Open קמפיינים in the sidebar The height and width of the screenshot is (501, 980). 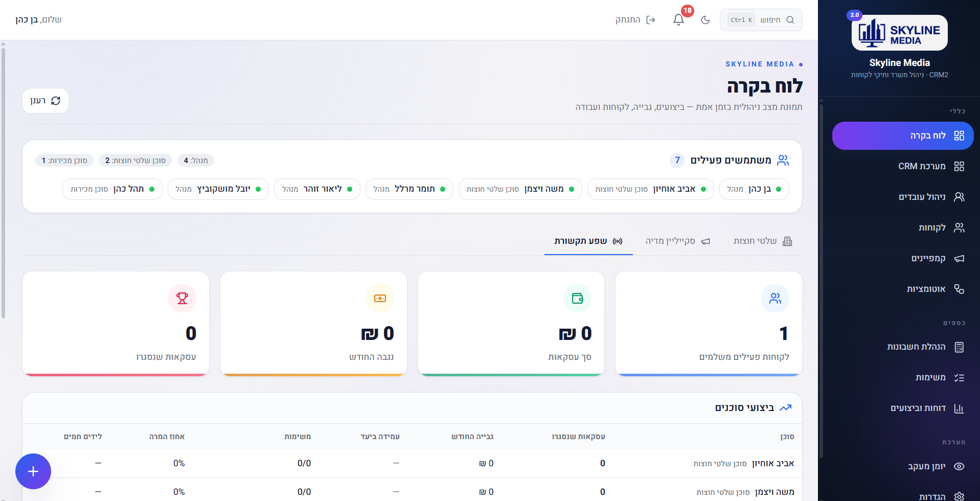[x=903, y=258]
